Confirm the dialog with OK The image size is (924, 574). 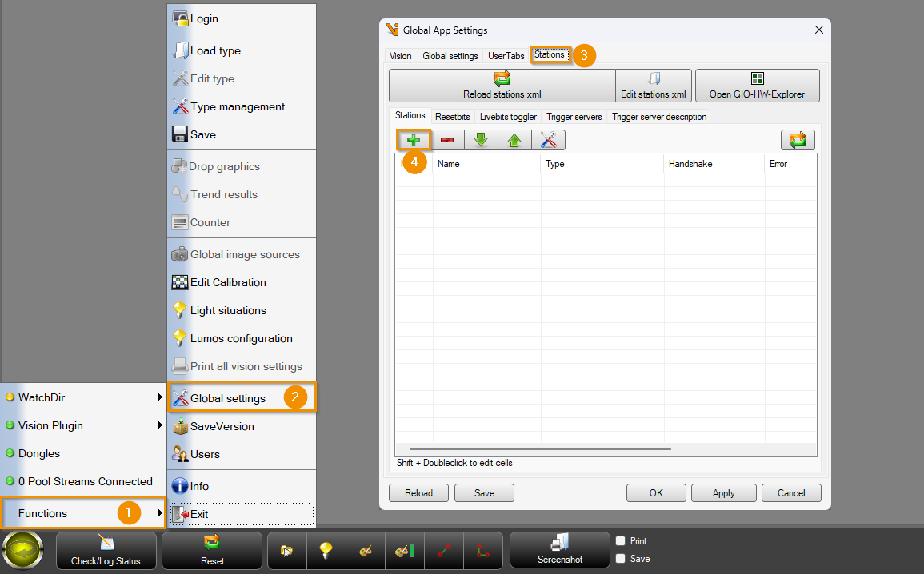[656, 493]
